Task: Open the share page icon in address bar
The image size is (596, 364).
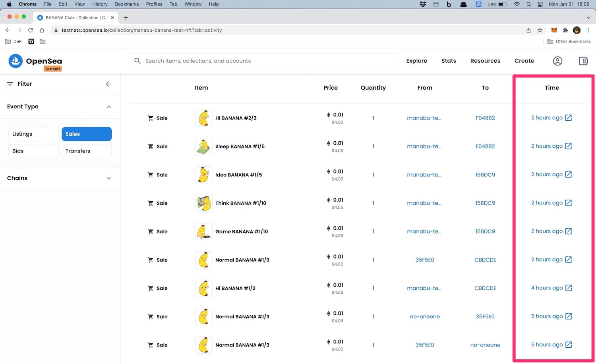Action: 528,30
